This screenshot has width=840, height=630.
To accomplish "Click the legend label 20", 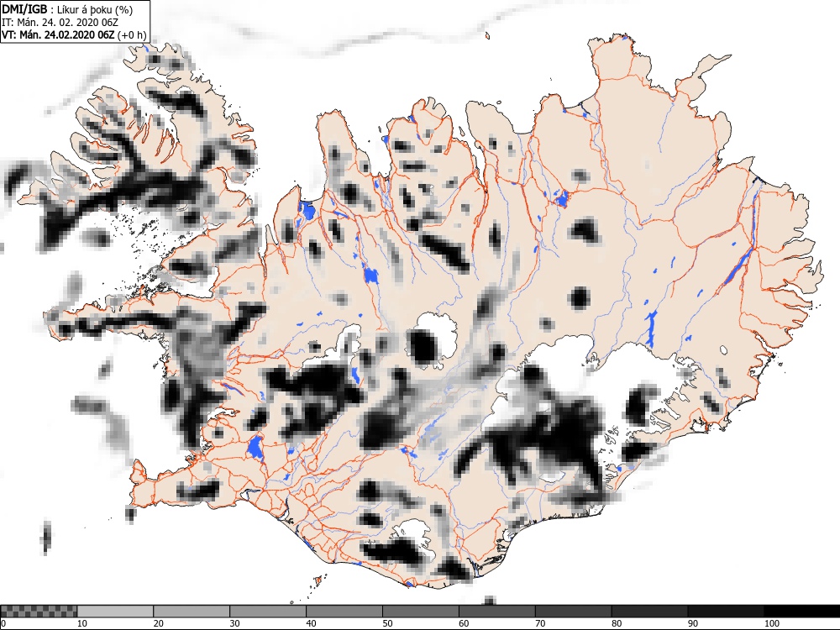I will click(x=159, y=623).
